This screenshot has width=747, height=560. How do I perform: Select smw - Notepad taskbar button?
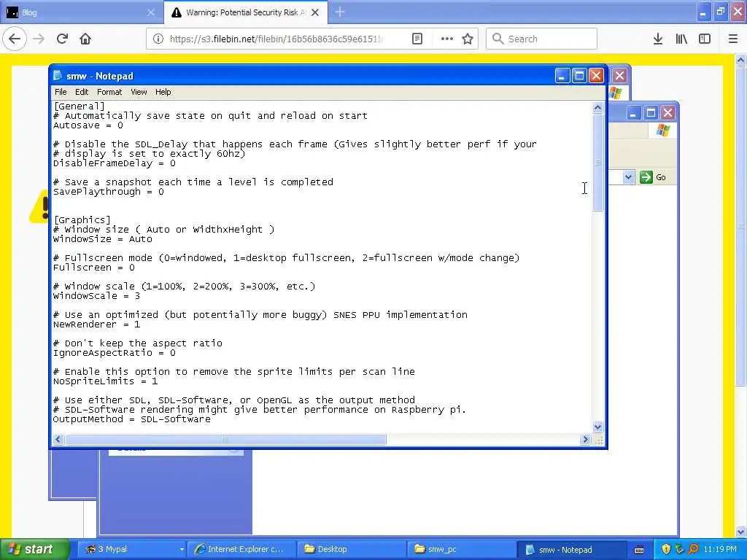tap(572, 549)
